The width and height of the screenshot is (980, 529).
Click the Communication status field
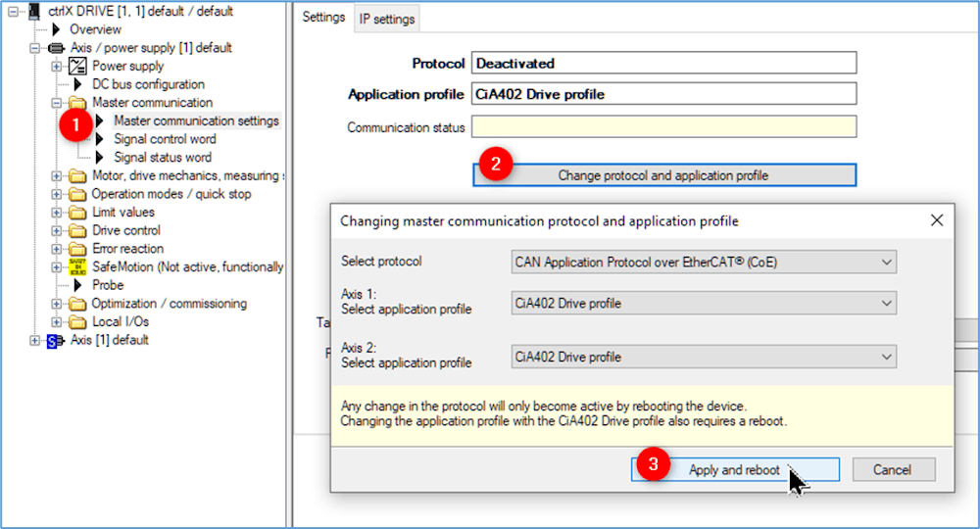[663, 127]
